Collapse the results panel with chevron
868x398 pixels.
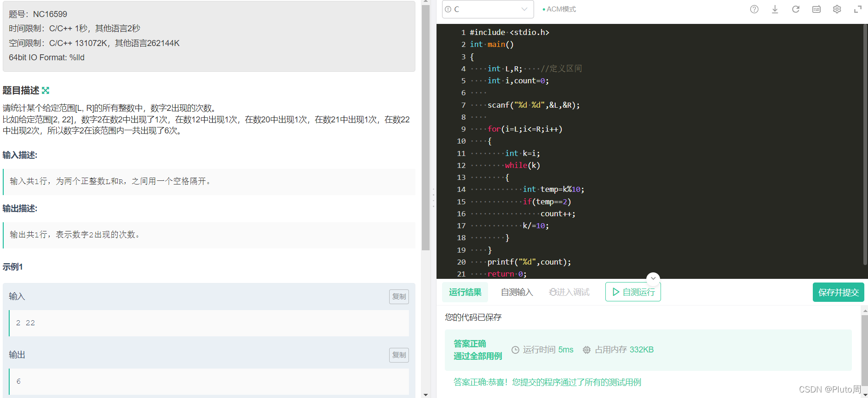653,278
